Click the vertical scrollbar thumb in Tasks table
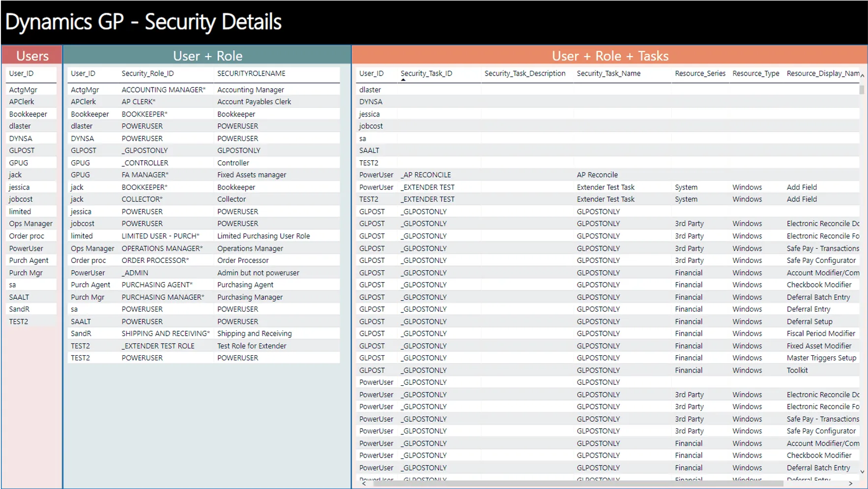This screenshot has width=868, height=489. 862,90
